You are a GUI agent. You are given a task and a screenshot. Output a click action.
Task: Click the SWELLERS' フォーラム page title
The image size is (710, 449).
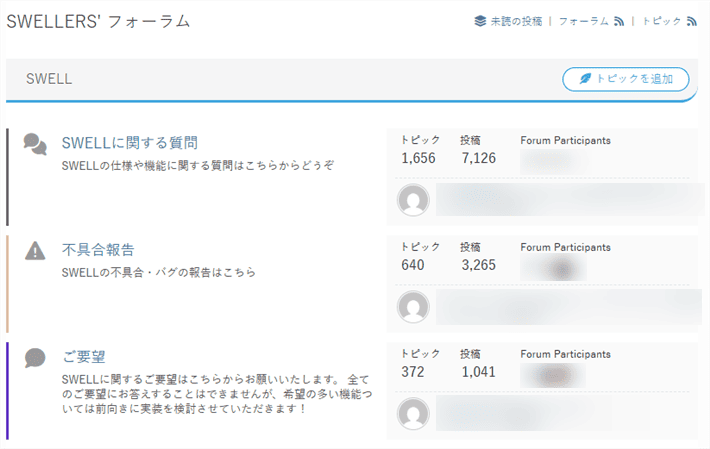[98, 22]
